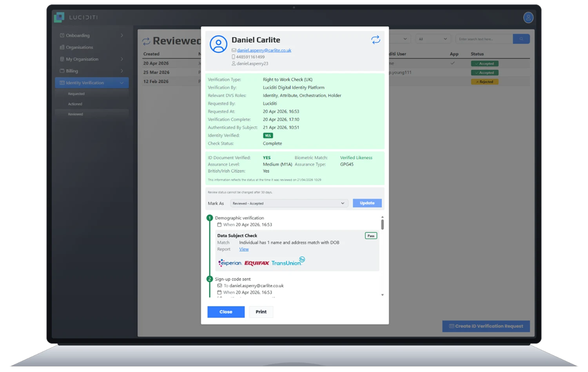
Task: Click the Experian logo
Action: 230,263
